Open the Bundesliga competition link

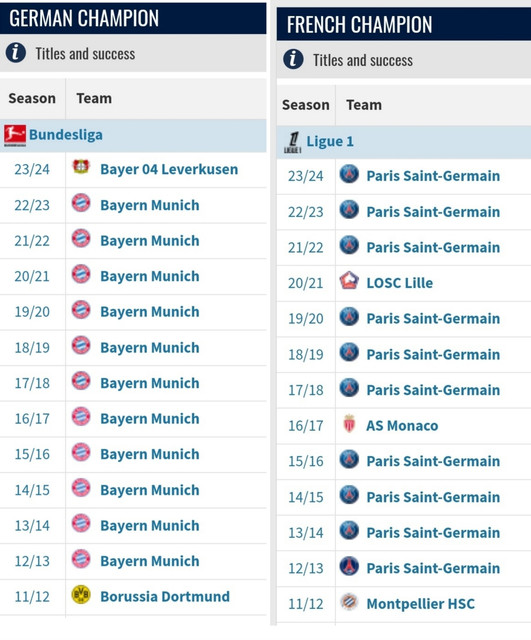coord(66,135)
